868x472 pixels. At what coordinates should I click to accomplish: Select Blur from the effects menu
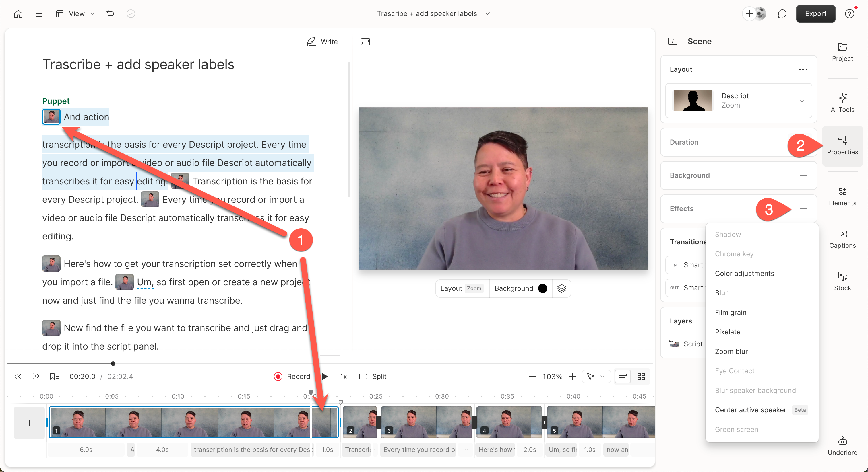click(x=721, y=292)
